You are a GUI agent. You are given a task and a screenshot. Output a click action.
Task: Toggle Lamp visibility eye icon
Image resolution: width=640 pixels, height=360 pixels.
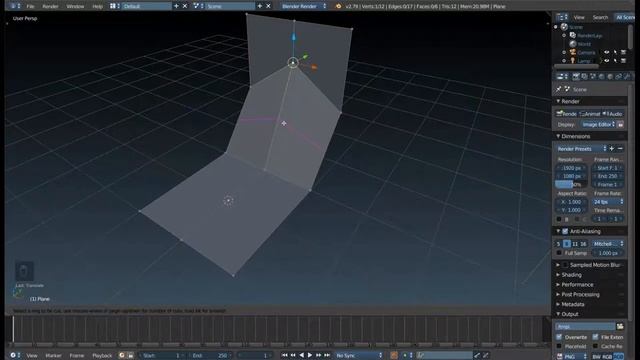[x=607, y=61]
